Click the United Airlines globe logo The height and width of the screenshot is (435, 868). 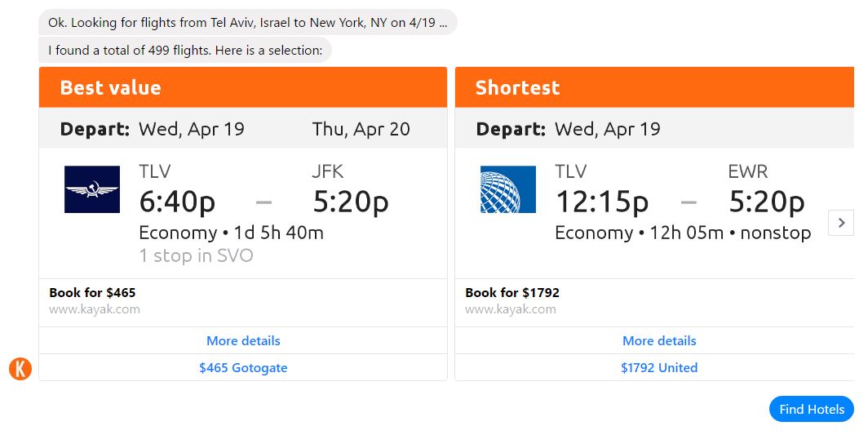507,189
